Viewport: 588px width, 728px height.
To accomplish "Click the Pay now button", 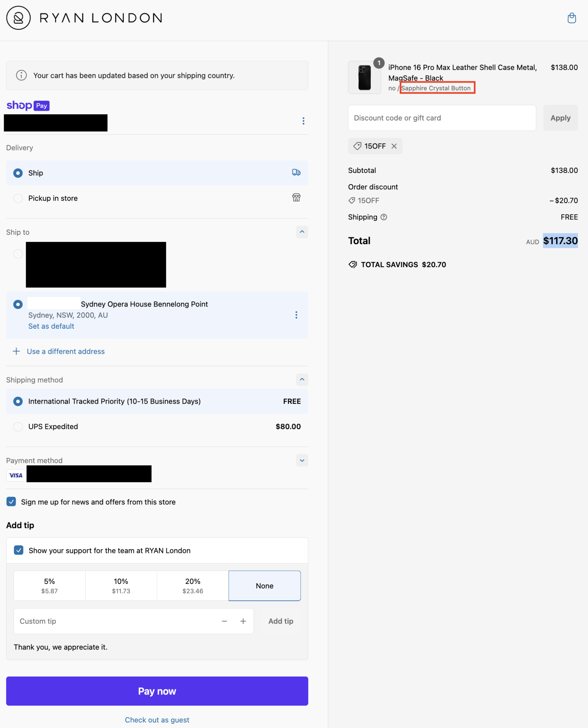I will 157,691.
